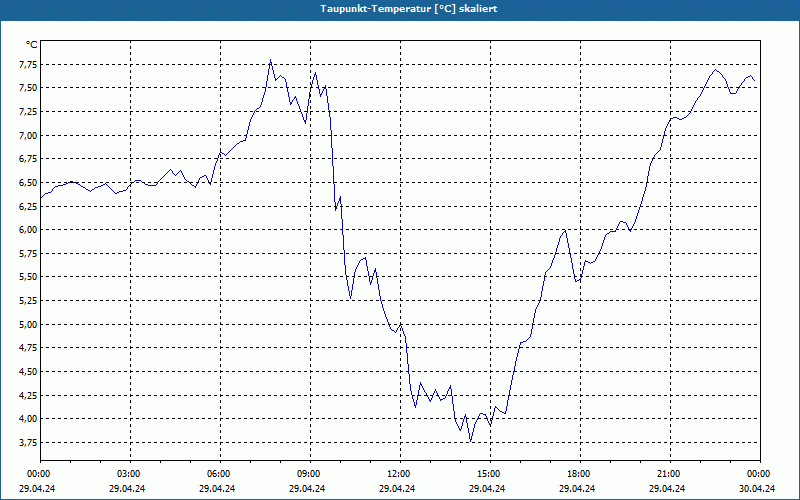Click the 03:00 time label
The height and width of the screenshot is (500, 800).
pos(130,474)
